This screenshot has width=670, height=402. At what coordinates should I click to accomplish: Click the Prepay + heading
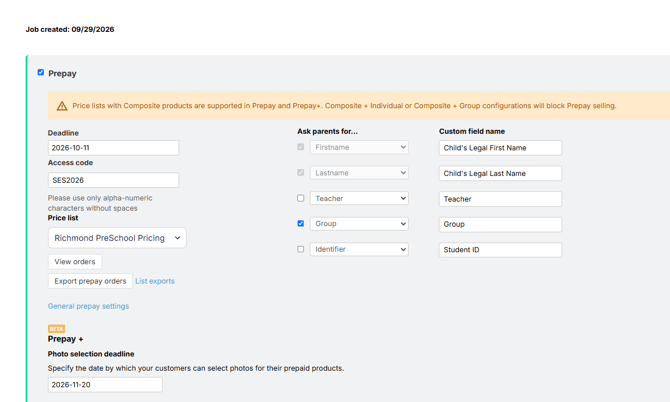coord(65,339)
